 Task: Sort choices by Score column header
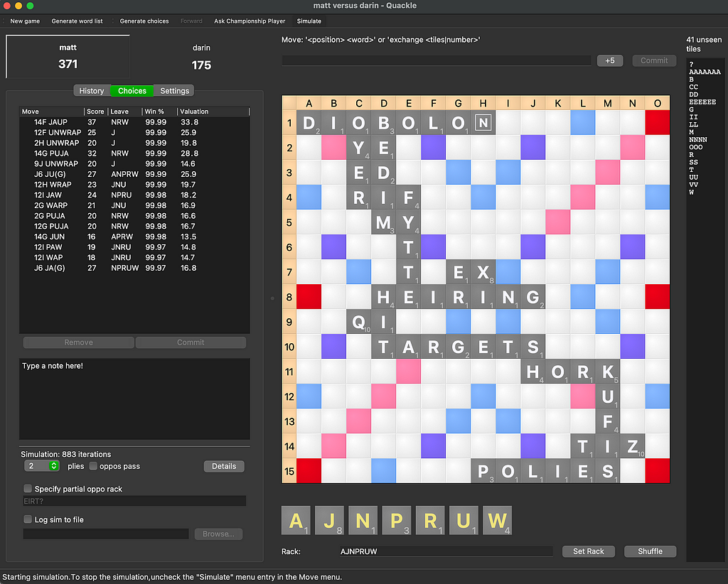point(96,112)
